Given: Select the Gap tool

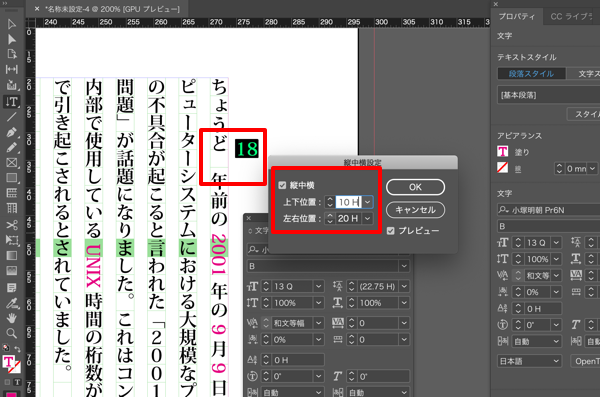Looking at the screenshot, I should point(11,69).
